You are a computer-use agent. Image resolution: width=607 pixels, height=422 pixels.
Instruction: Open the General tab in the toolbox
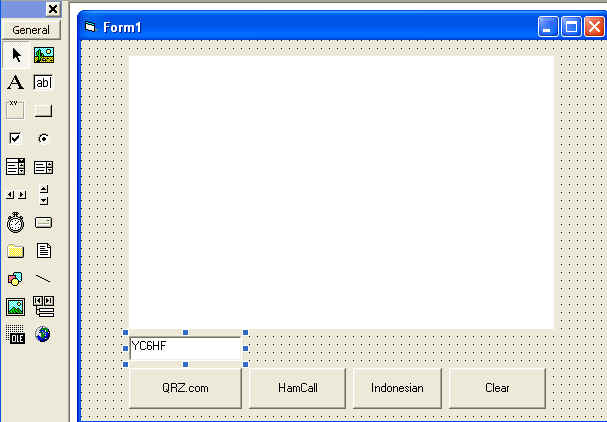point(31,30)
